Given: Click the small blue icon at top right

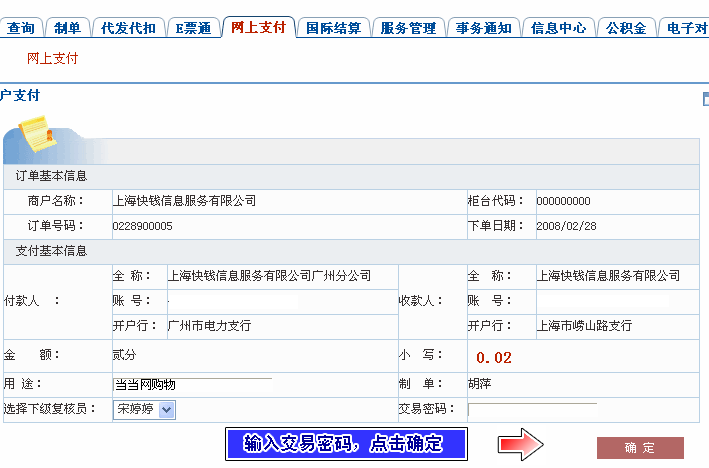Looking at the screenshot, I should 705,98.
